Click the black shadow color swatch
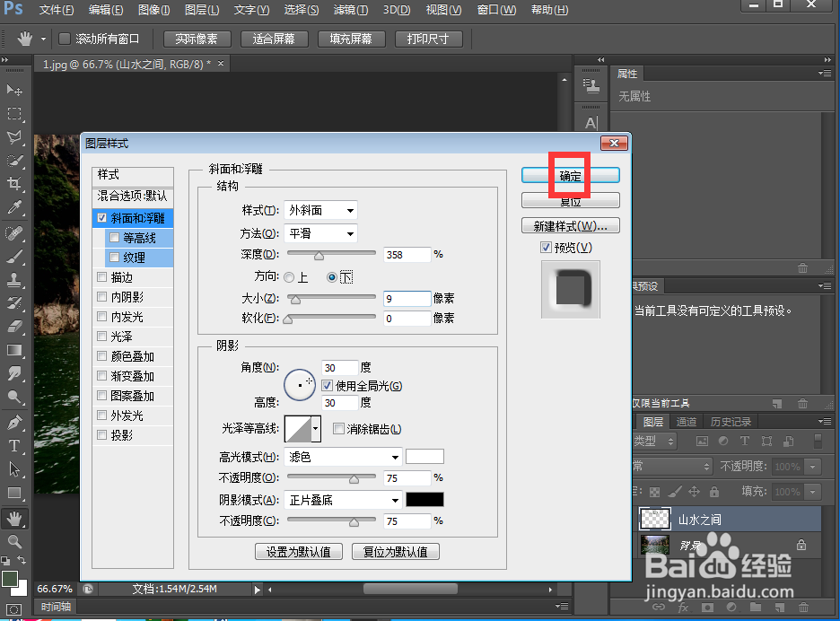This screenshot has height=621, width=840. (x=424, y=499)
